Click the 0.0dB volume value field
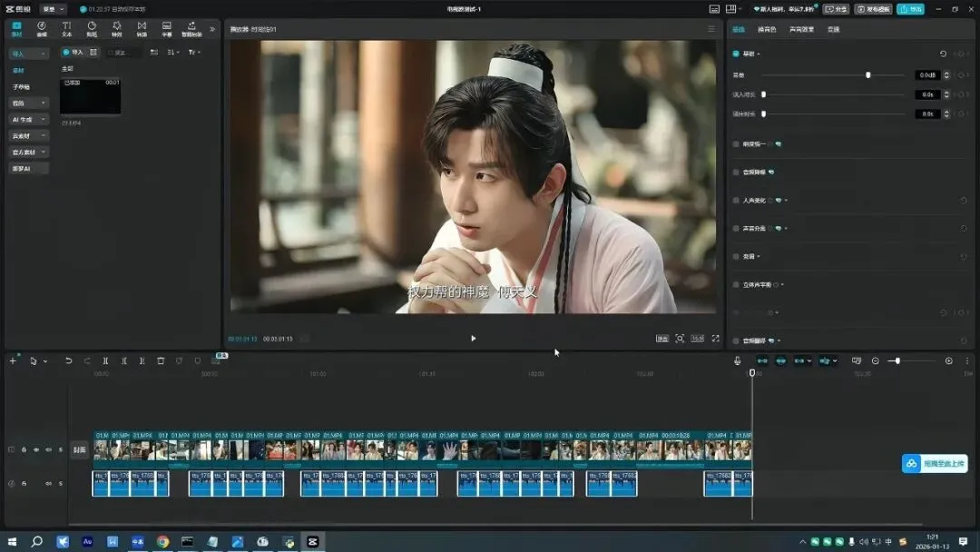Screen dimensions: 980x552 point(927,75)
